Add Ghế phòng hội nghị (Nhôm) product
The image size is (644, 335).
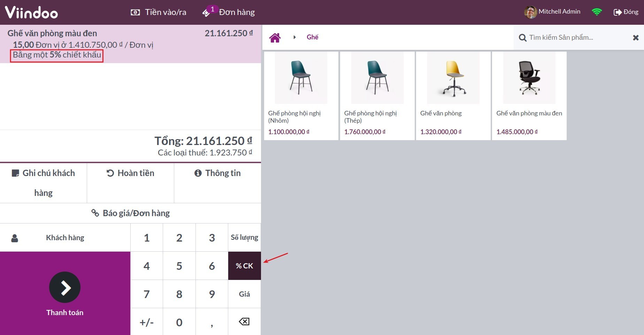[301, 96]
